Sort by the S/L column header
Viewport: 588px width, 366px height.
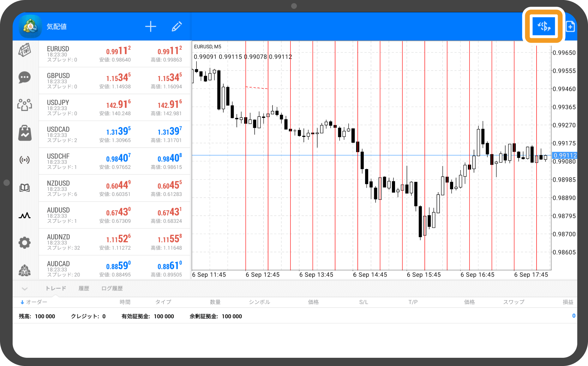[363, 302]
